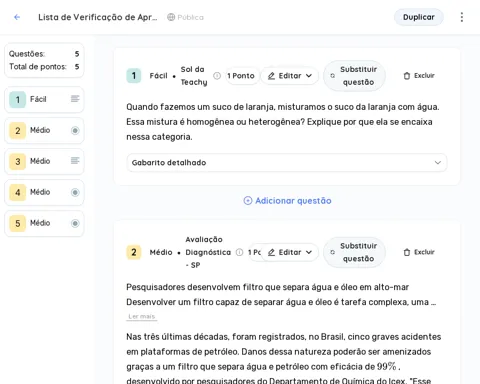This screenshot has width=480, height=384.
Task: Open the three-dot more options menu
Action: tap(462, 17)
